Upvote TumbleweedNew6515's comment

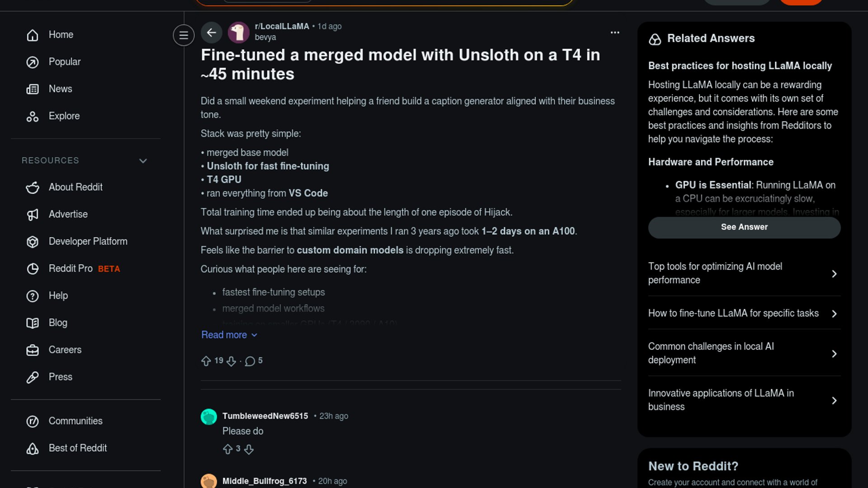coord(228,449)
